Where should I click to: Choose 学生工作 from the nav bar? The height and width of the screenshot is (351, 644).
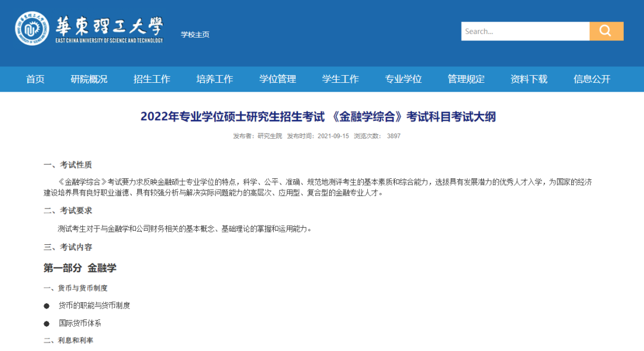coord(340,79)
